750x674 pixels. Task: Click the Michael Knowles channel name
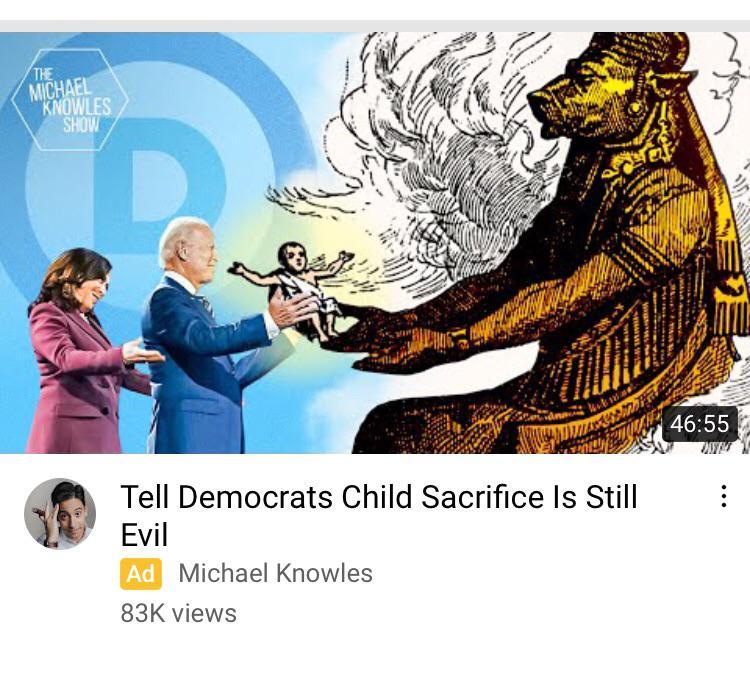pos(276,573)
